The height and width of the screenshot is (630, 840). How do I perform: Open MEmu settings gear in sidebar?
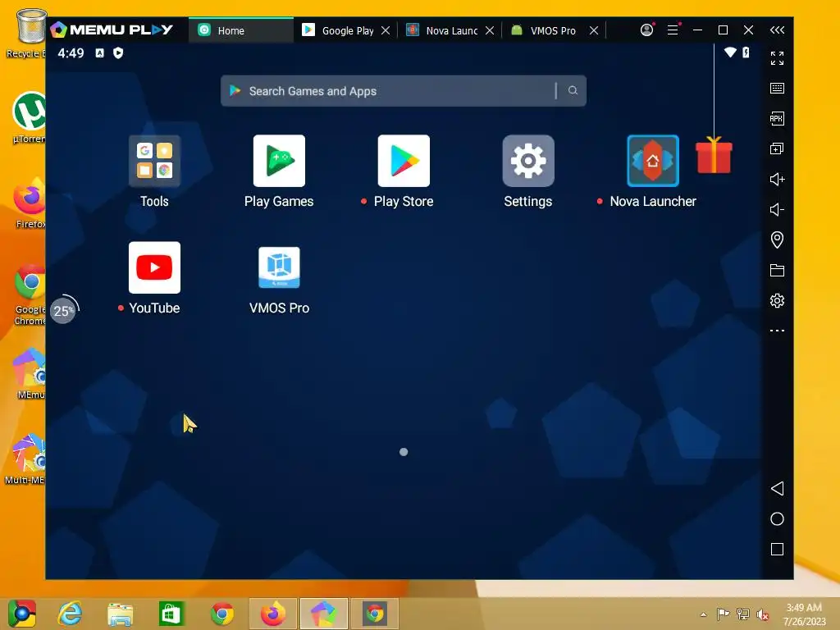pyautogui.click(x=777, y=300)
